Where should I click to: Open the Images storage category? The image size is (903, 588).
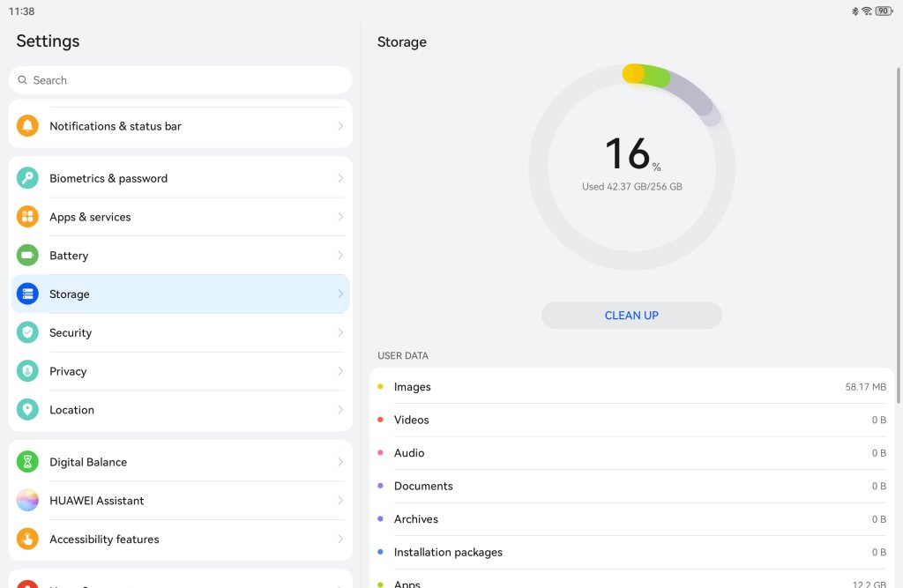coord(631,387)
